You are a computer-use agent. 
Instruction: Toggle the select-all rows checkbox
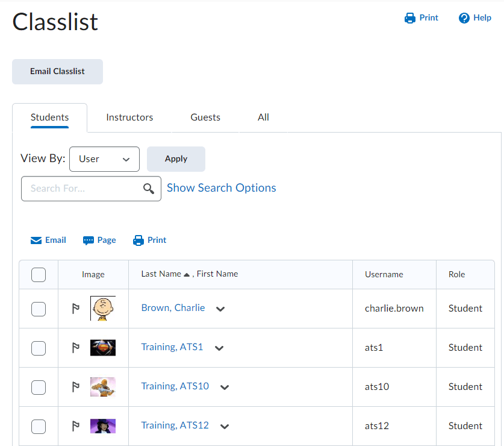(39, 275)
